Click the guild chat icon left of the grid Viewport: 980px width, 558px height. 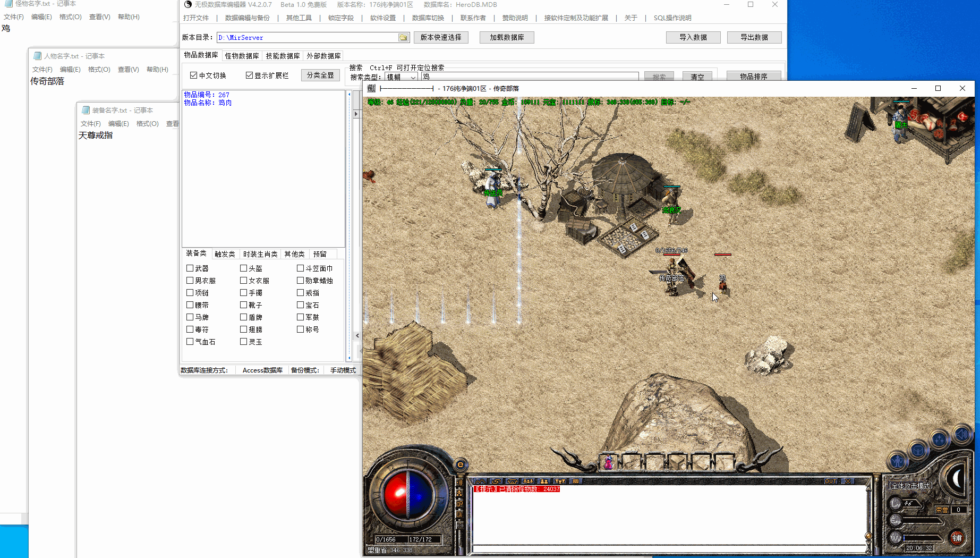(x=560, y=481)
